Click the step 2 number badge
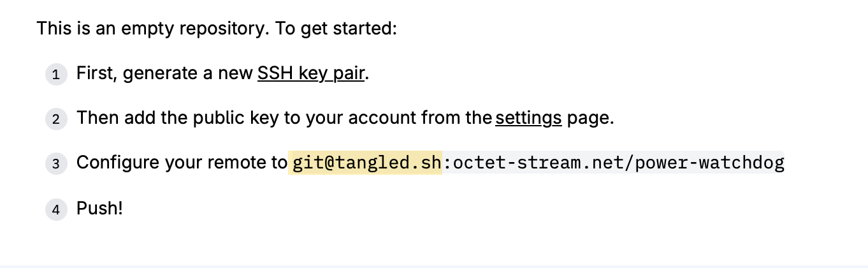The height and width of the screenshot is (268, 868). [56, 119]
